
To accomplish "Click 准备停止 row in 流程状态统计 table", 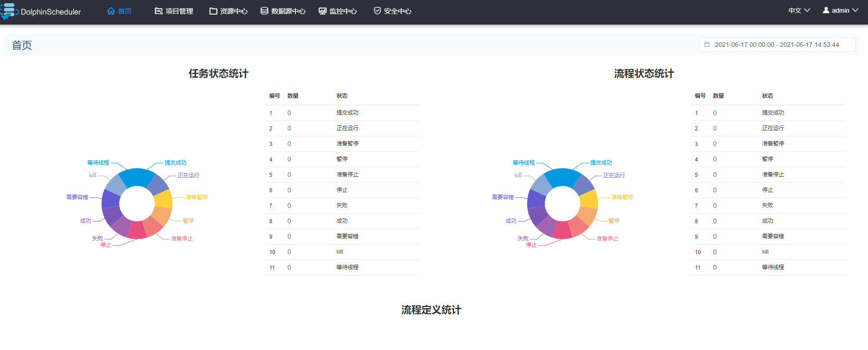I will (768, 175).
